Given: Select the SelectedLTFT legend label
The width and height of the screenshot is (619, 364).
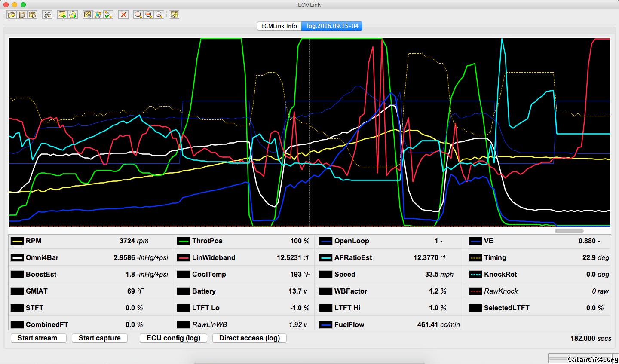Looking at the screenshot, I should 507,308.
